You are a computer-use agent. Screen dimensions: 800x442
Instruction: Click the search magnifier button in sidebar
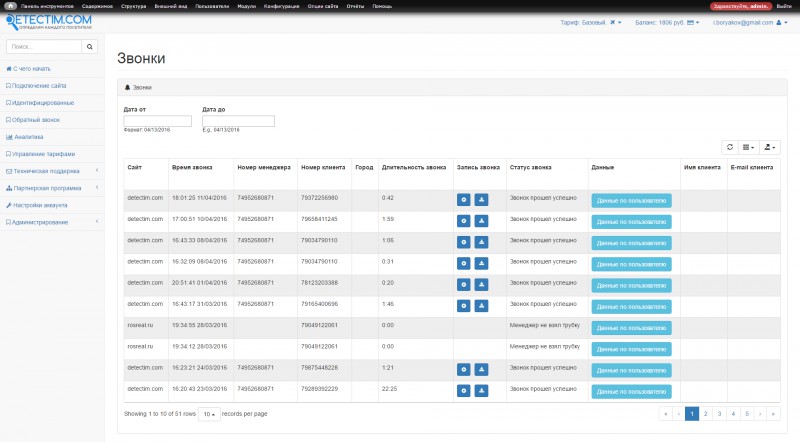tap(89, 46)
